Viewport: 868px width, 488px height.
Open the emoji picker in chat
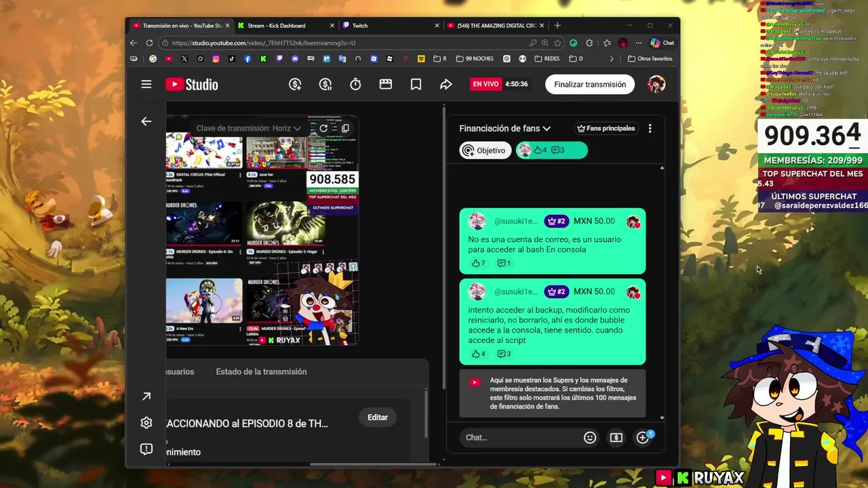(590, 437)
